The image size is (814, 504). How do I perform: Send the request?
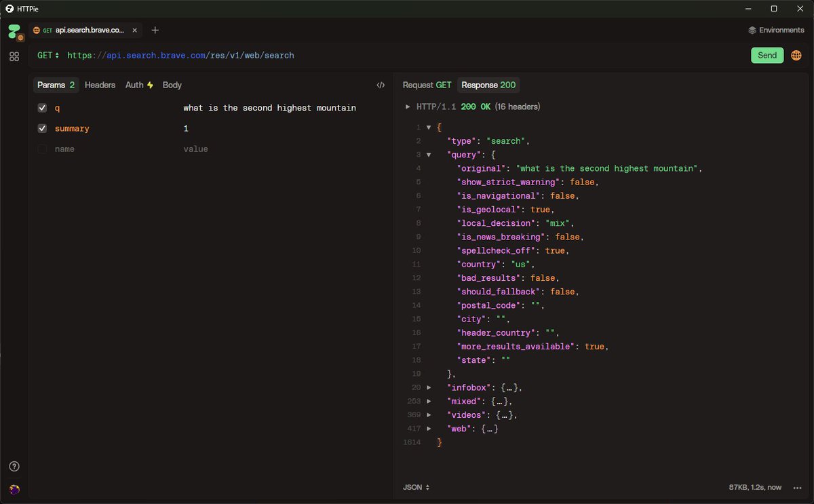(x=767, y=56)
